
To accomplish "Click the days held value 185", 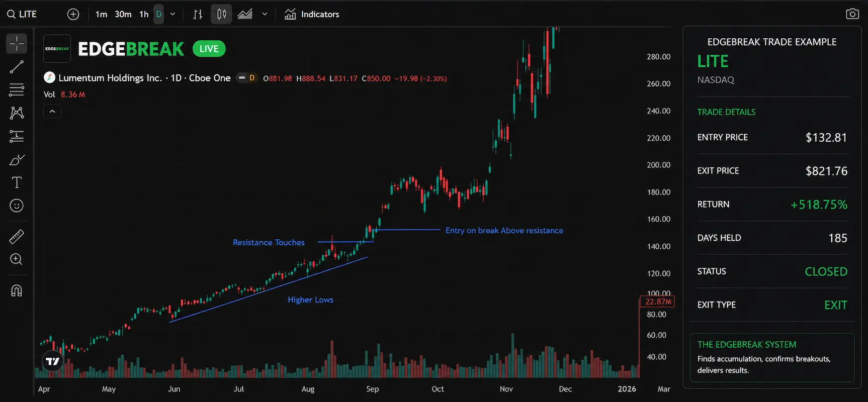I will click(x=838, y=238).
